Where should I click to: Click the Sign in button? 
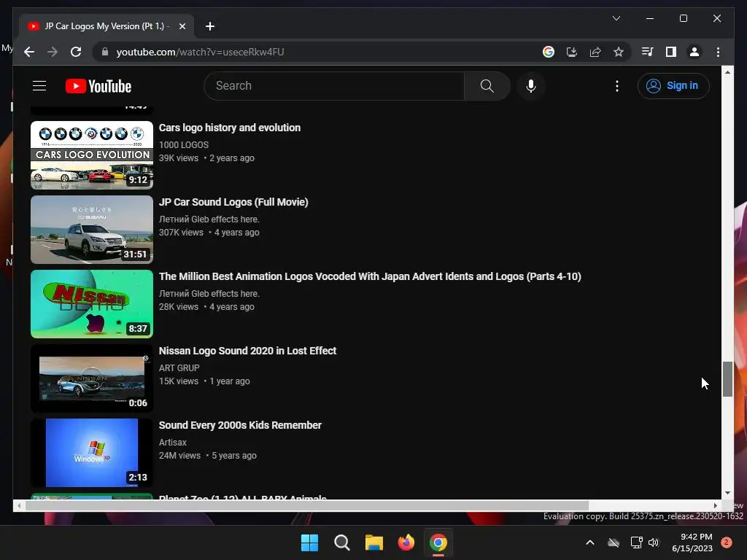click(x=673, y=86)
